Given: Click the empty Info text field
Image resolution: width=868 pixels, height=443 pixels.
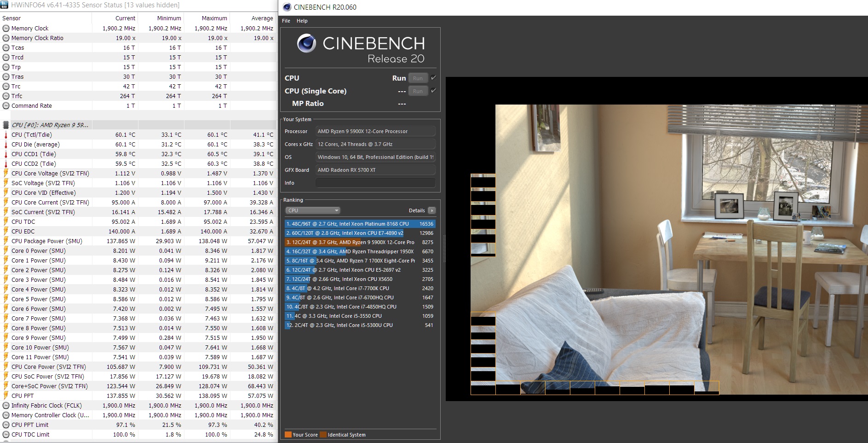Looking at the screenshot, I should [x=375, y=183].
